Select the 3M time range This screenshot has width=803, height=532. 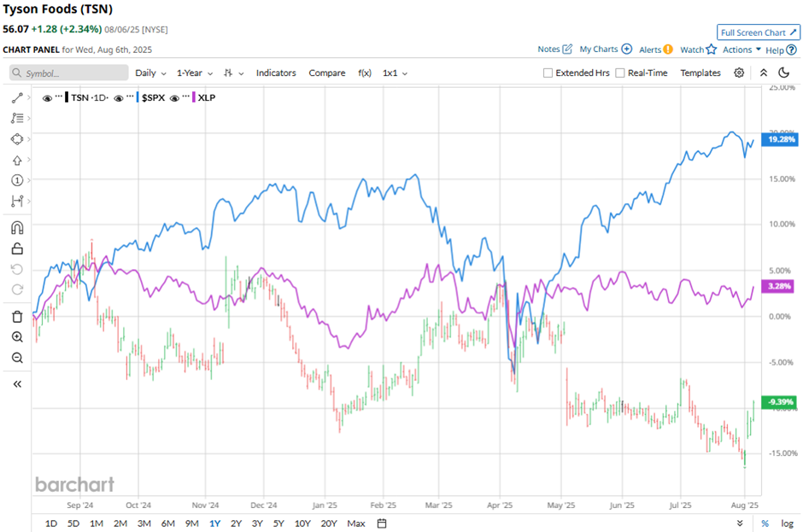(144, 523)
